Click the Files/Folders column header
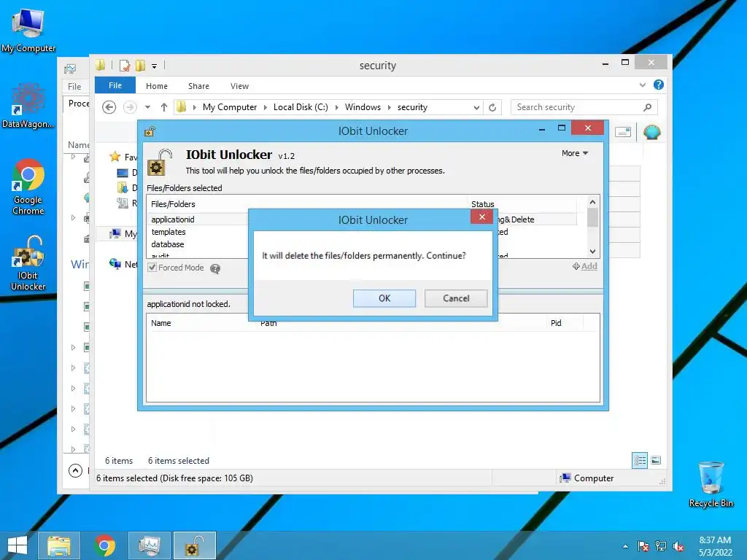Screen dimensions: 747x560 pos(173,204)
